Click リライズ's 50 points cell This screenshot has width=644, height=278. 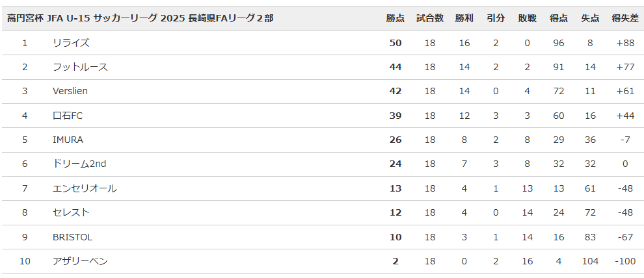(396, 43)
